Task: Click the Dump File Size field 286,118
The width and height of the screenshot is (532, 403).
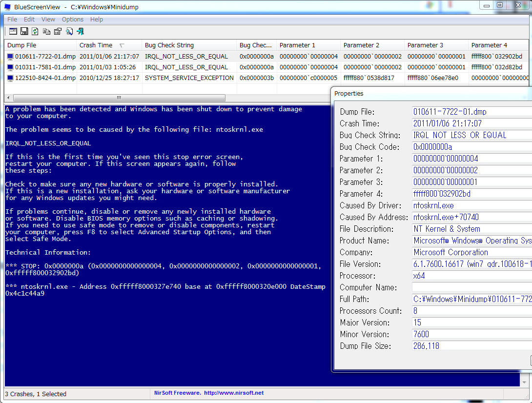Action: (x=472, y=346)
